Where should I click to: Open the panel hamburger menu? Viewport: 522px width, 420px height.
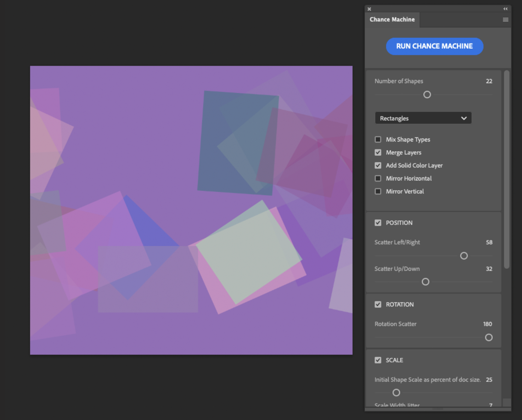505,20
